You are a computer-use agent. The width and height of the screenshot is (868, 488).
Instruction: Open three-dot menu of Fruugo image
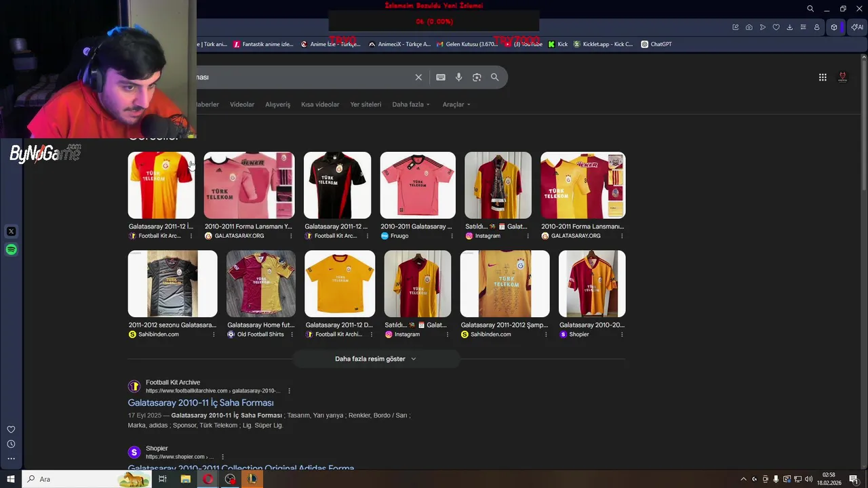point(453,236)
